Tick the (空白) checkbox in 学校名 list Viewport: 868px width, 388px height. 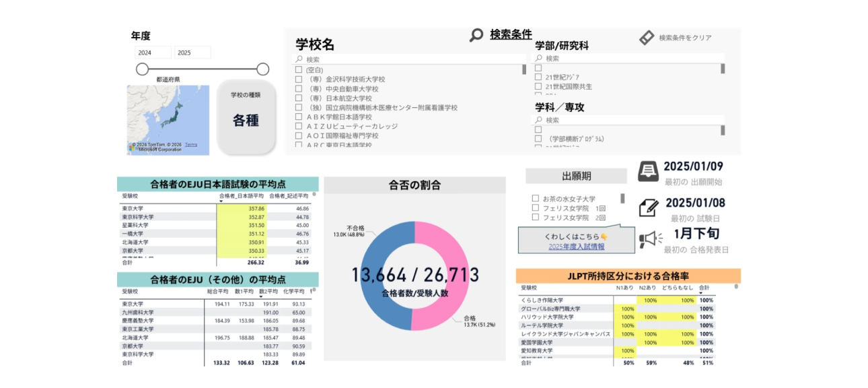click(x=298, y=70)
